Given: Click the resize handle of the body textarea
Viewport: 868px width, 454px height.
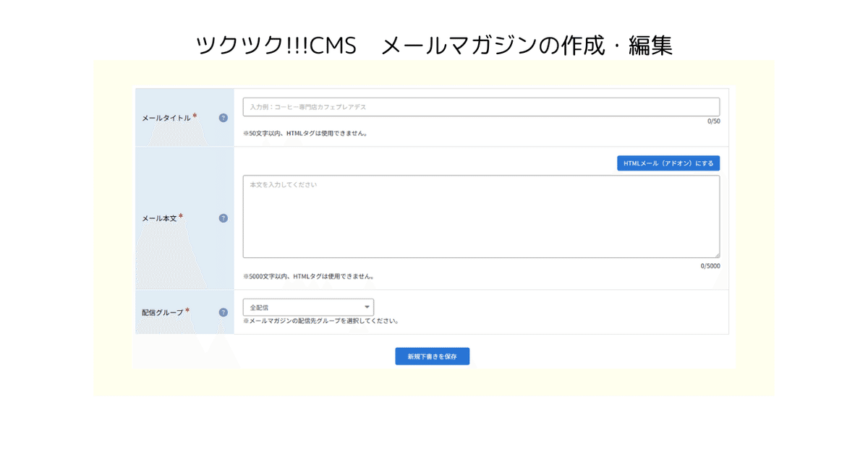Looking at the screenshot, I should pyautogui.click(x=717, y=254).
